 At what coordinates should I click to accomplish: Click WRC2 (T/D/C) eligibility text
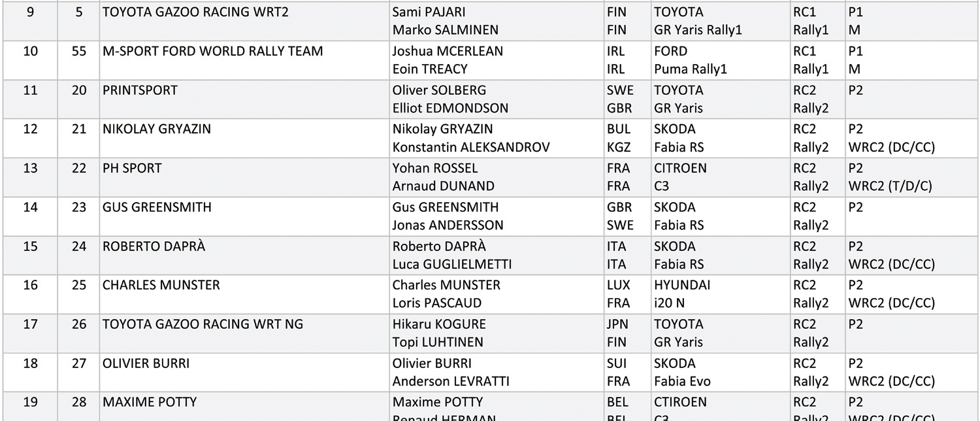(x=890, y=186)
